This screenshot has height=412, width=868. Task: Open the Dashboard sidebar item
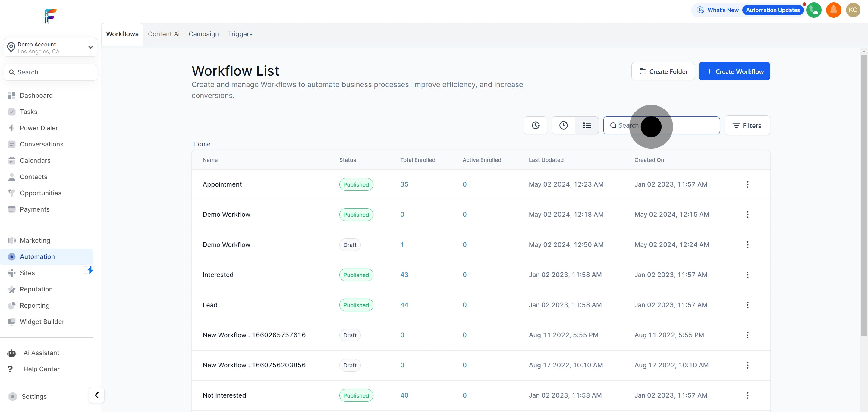coord(36,95)
